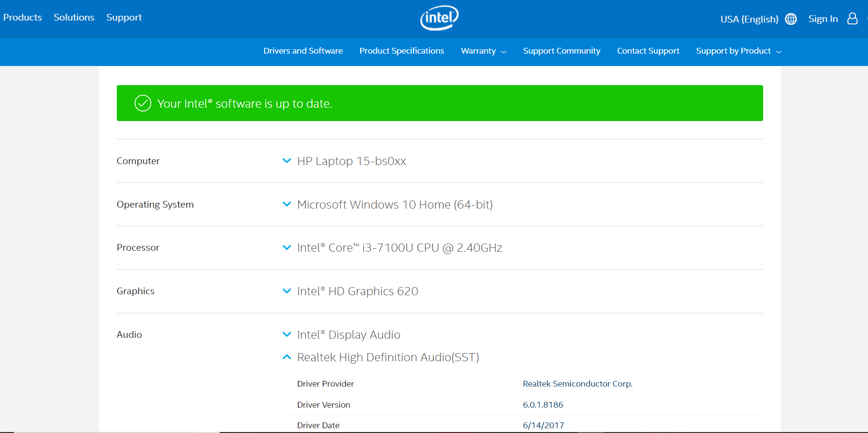
Task: Click the Intel logo
Action: (x=439, y=18)
